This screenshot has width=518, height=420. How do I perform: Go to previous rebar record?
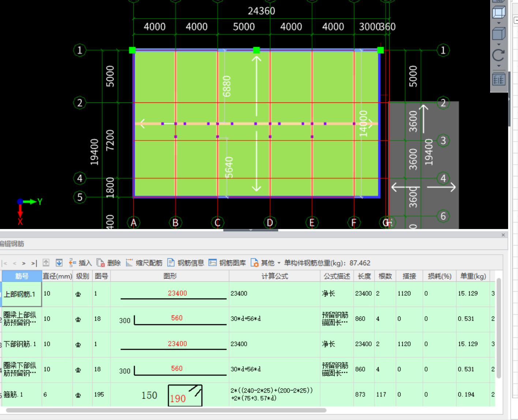[x=15, y=263]
